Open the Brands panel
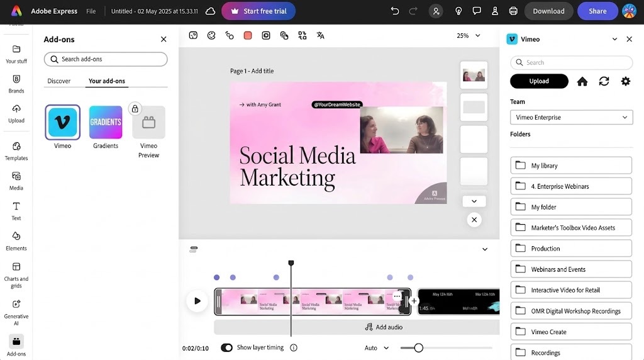The width and height of the screenshot is (644, 360). coord(16,84)
